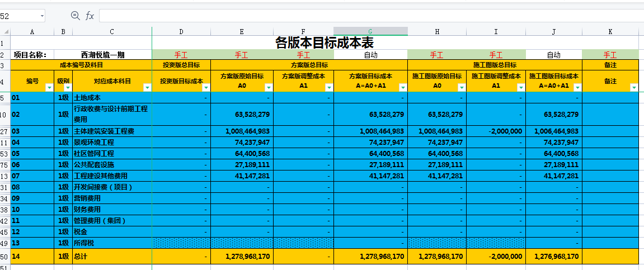Select the 行政收费与设计前期工程费用 cell
Viewport: 644px width, 270px height.
coord(112,115)
